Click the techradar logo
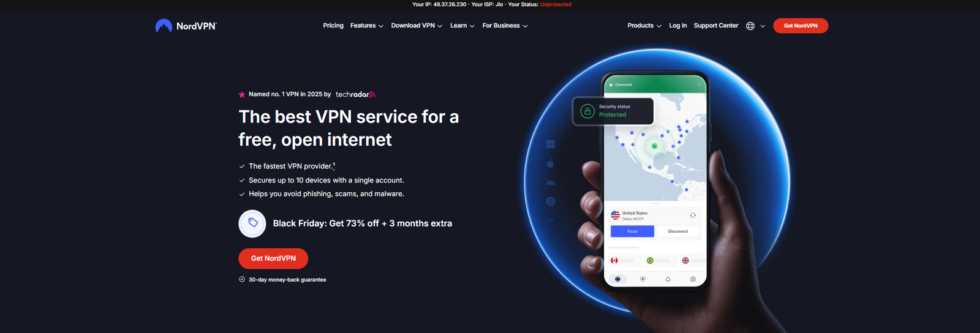This screenshot has height=333, width=980. tap(355, 94)
